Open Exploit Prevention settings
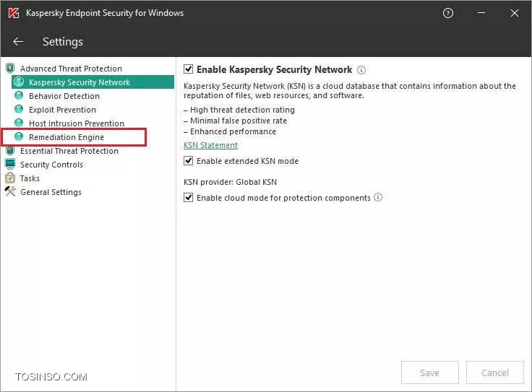 click(x=62, y=110)
